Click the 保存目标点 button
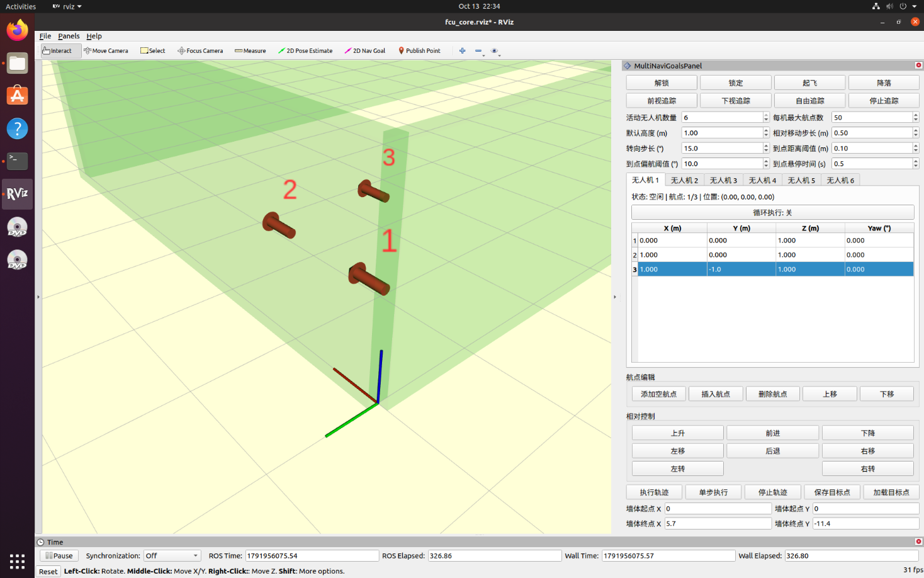 pos(832,492)
